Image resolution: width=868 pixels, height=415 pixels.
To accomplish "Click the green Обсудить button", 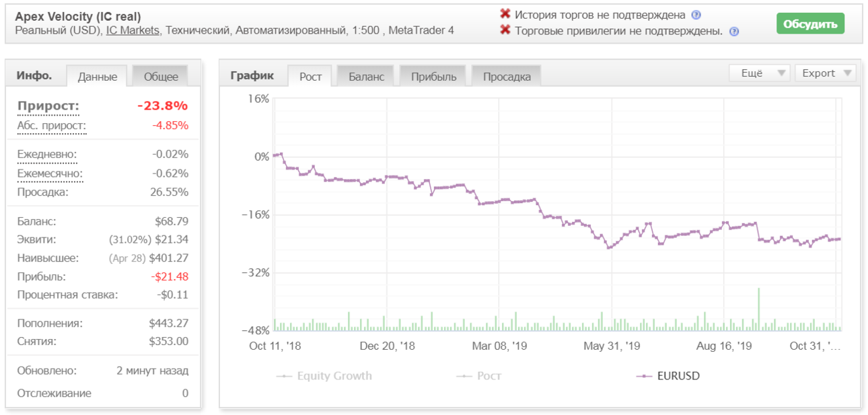I will (810, 24).
